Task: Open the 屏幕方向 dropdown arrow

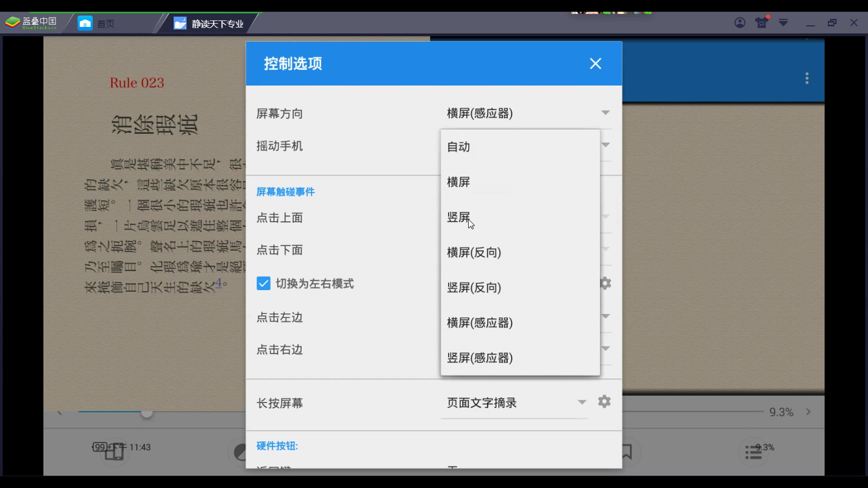Action: [x=605, y=113]
